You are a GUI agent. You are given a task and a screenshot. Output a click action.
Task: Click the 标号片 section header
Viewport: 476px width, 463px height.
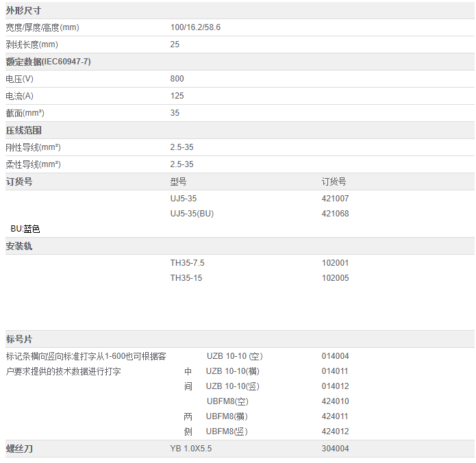pyautogui.click(x=19, y=339)
